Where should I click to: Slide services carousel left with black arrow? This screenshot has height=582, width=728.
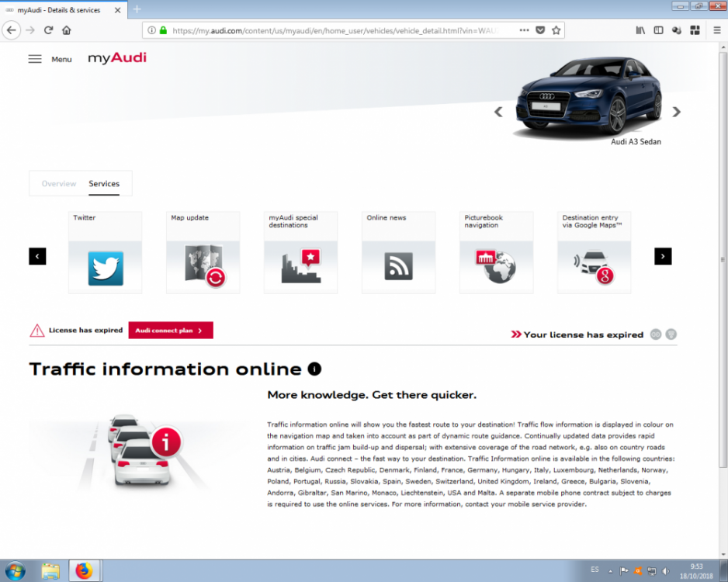point(37,256)
